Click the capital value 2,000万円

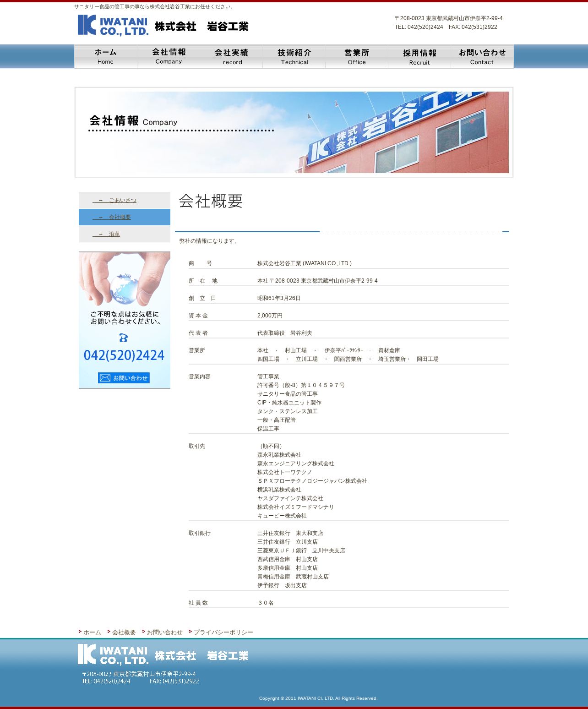[x=270, y=316]
